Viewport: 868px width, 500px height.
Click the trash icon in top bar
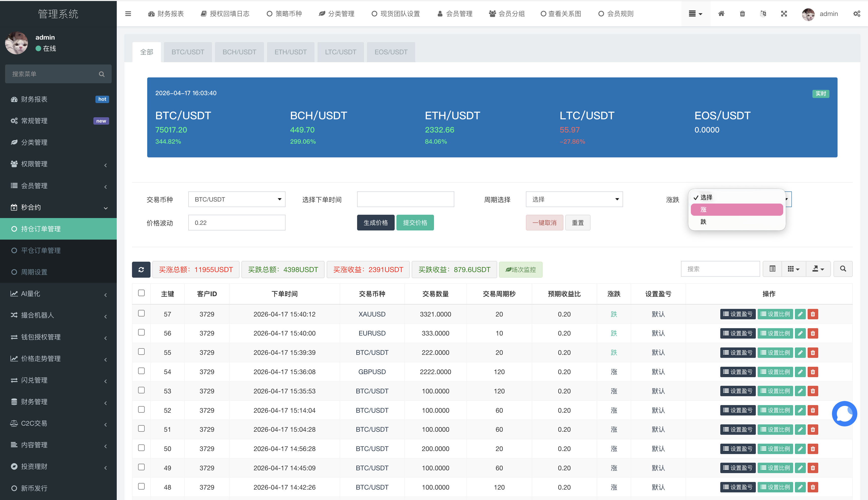point(742,14)
